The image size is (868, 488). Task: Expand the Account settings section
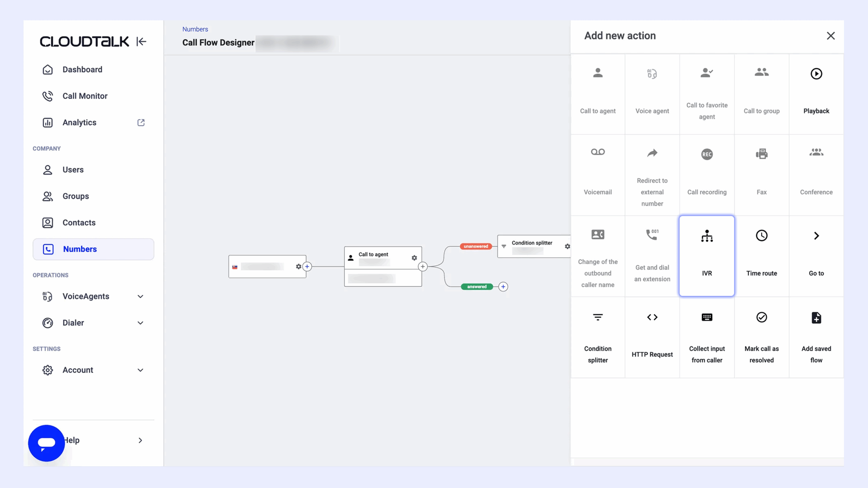[x=140, y=370]
